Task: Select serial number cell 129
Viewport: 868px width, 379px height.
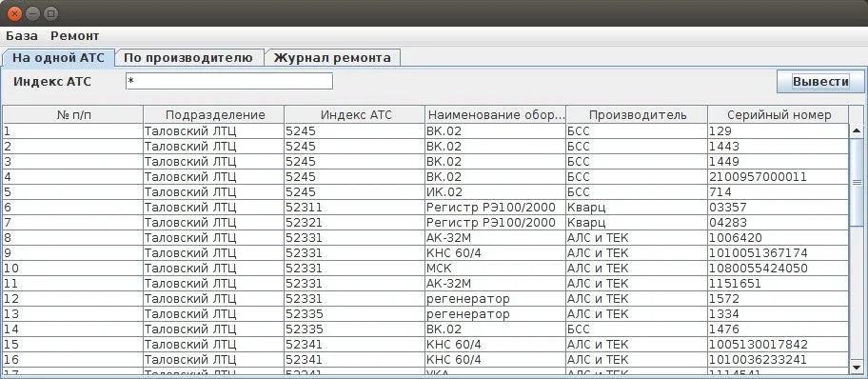Action: click(x=779, y=131)
